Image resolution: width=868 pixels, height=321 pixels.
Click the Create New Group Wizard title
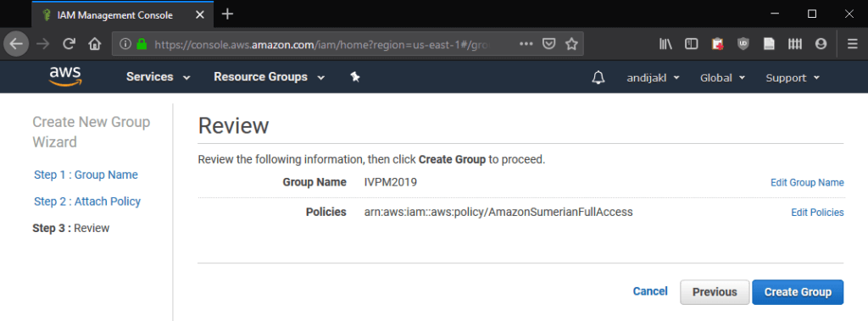(92, 132)
